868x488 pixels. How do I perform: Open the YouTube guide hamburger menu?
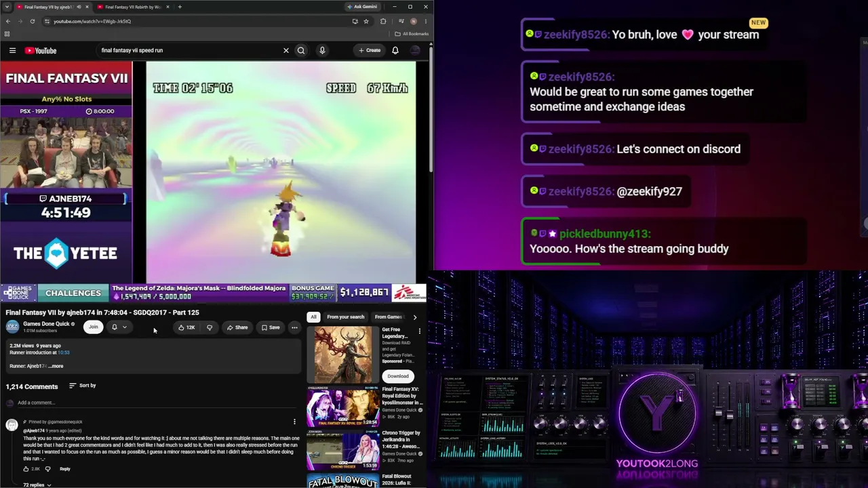click(x=12, y=50)
